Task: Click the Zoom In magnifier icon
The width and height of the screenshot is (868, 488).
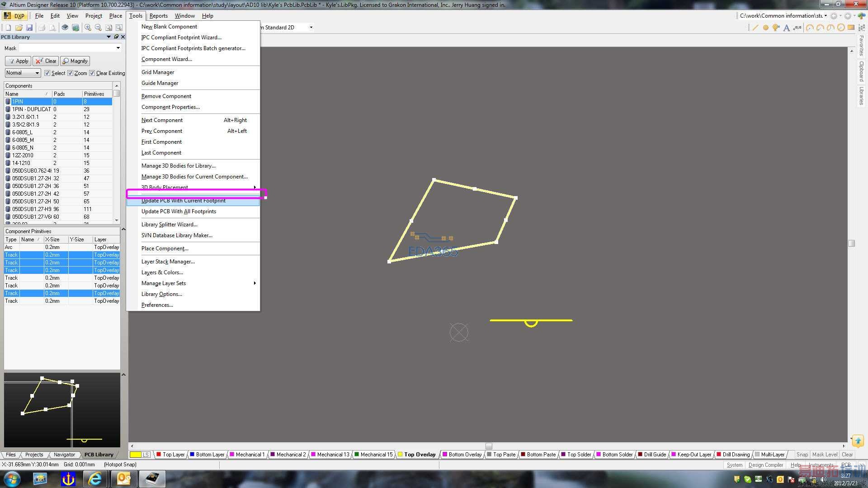Action: pyautogui.click(x=88, y=28)
